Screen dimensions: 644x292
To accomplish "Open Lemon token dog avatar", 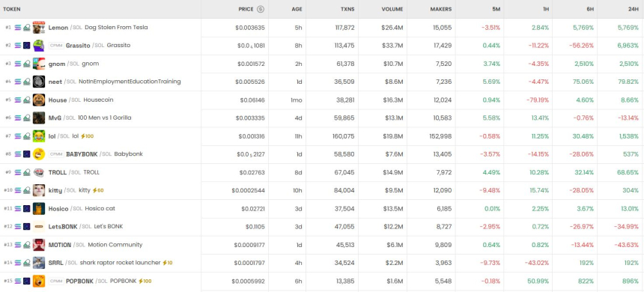I will (x=39, y=28).
